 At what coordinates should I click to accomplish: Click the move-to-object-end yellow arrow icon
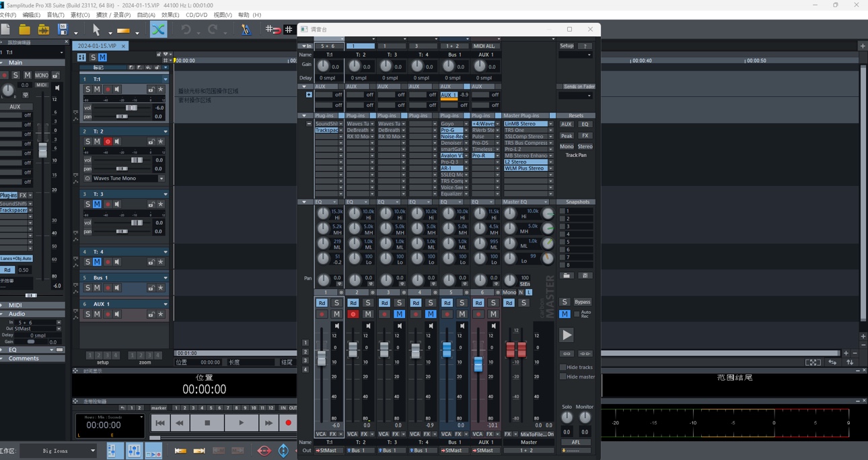199,451
